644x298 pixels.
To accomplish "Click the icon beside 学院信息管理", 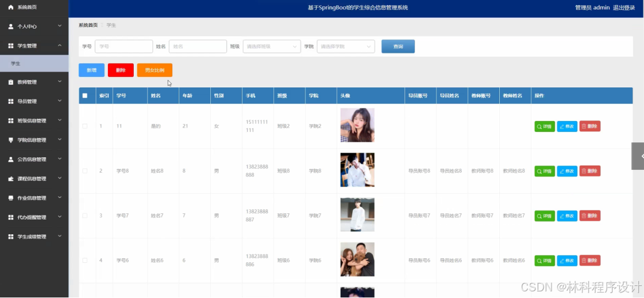I will point(10,140).
